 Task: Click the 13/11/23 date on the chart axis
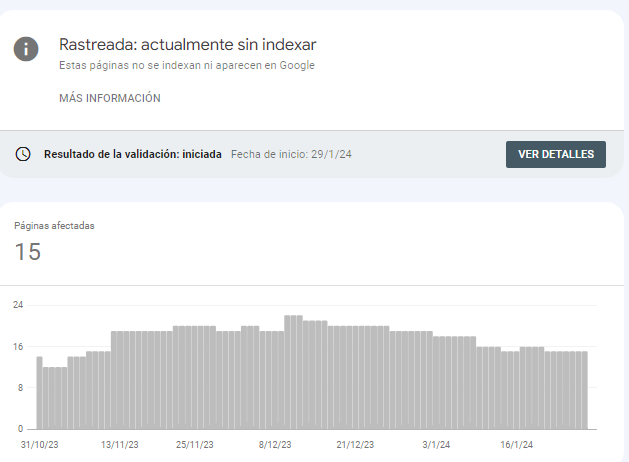click(x=120, y=445)
